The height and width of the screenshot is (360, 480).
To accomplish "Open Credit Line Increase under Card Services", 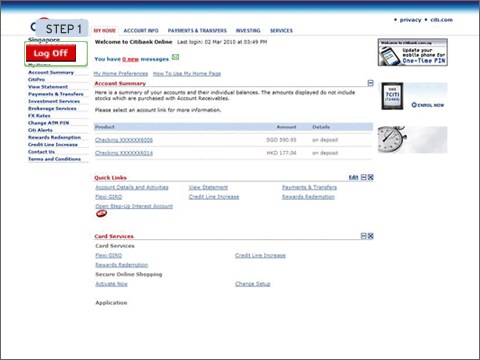I will [x=260, y=256].
